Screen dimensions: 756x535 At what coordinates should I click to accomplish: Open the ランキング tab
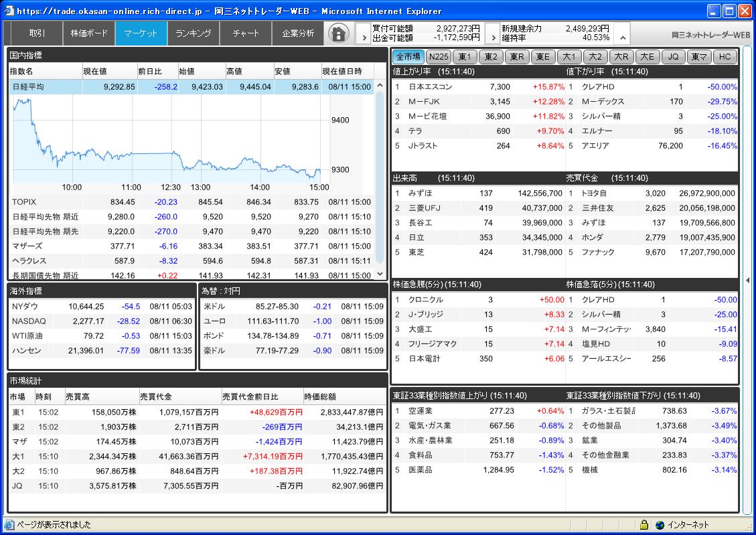(194, 33)
